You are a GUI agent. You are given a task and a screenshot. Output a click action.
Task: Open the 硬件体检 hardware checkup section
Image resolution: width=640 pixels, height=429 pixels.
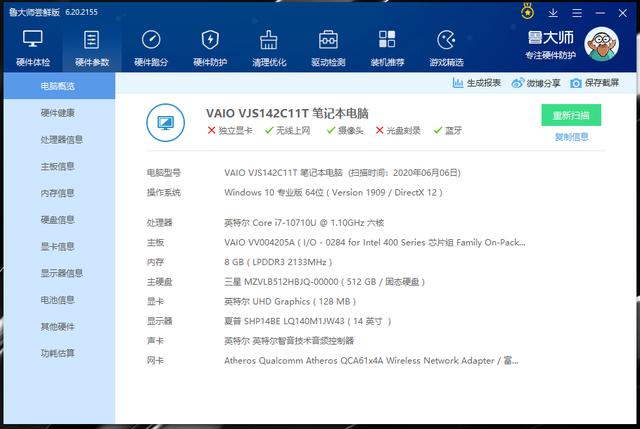point(33,48)
